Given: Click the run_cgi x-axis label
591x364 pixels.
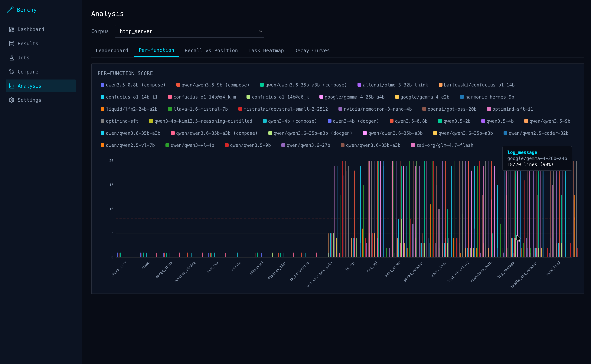Looking at the screenshot, I should [372, 267].
